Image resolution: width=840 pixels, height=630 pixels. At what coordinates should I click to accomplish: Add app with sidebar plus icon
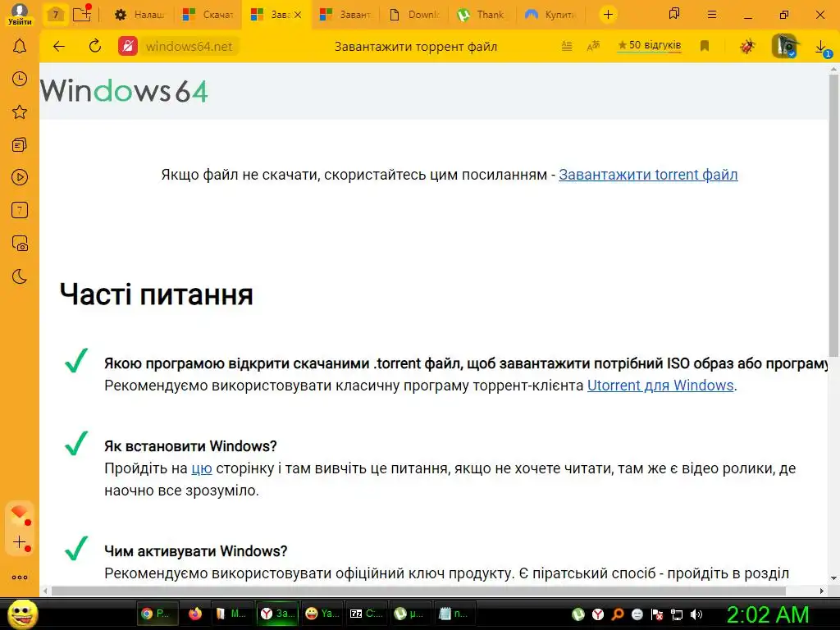[x=20, y=543]
